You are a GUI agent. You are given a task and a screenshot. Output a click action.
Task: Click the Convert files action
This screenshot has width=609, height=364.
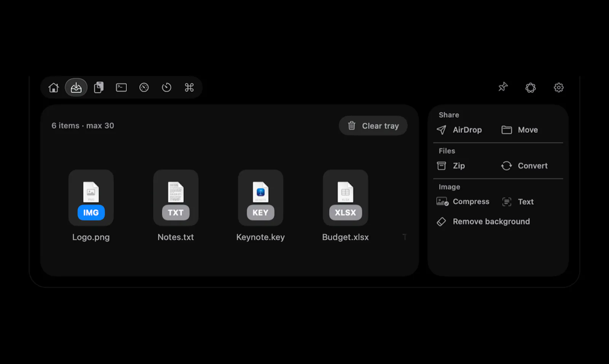click(x=524, y=166)
